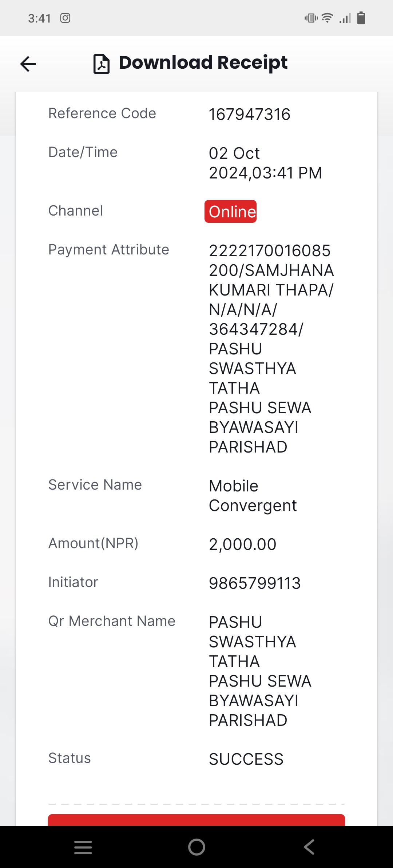Select the reference code 167947316
This screenshot has width=393, height=868.
click(250, 114)
